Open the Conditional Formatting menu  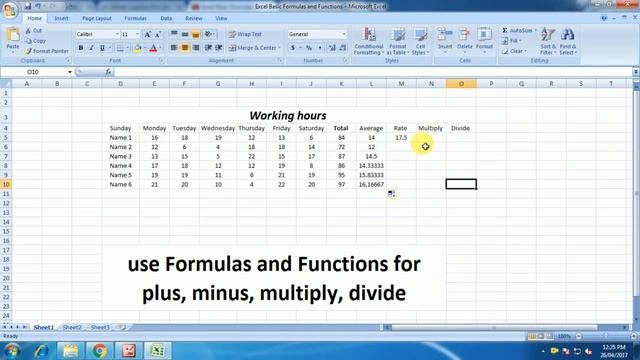click(369, 41)
